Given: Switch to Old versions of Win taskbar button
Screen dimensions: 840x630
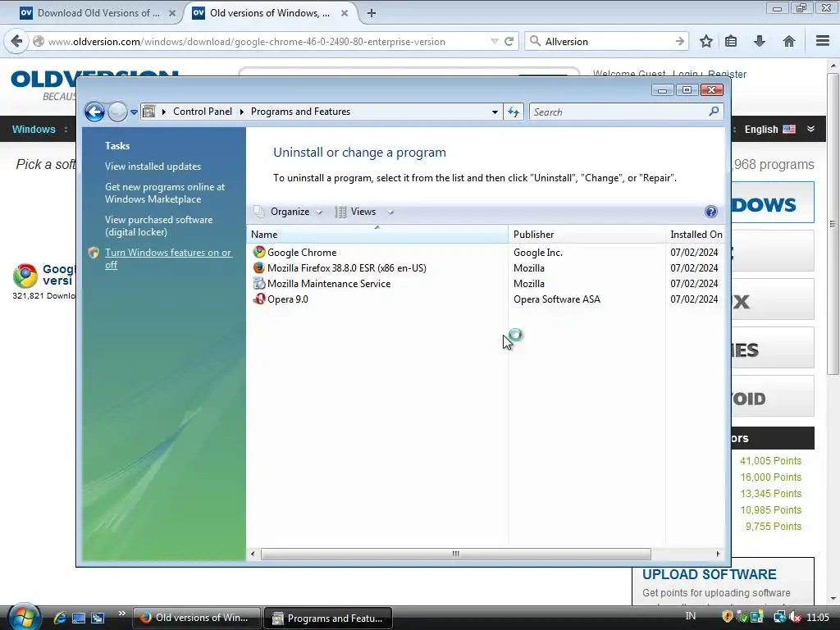Looking at the screenshot, I should (197, 618).
